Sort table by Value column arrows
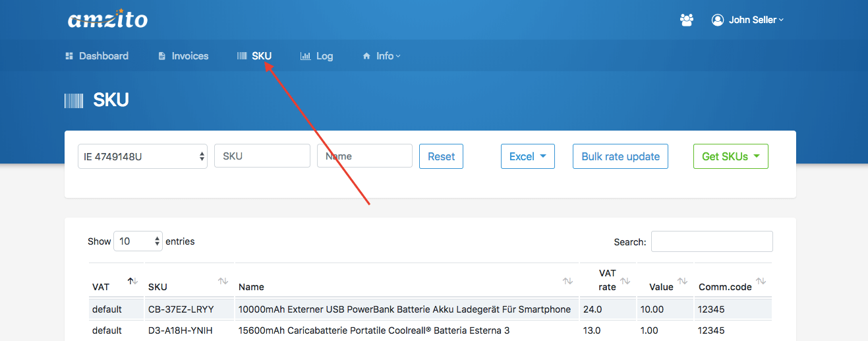The image size is (868, 341). [682, 281]
